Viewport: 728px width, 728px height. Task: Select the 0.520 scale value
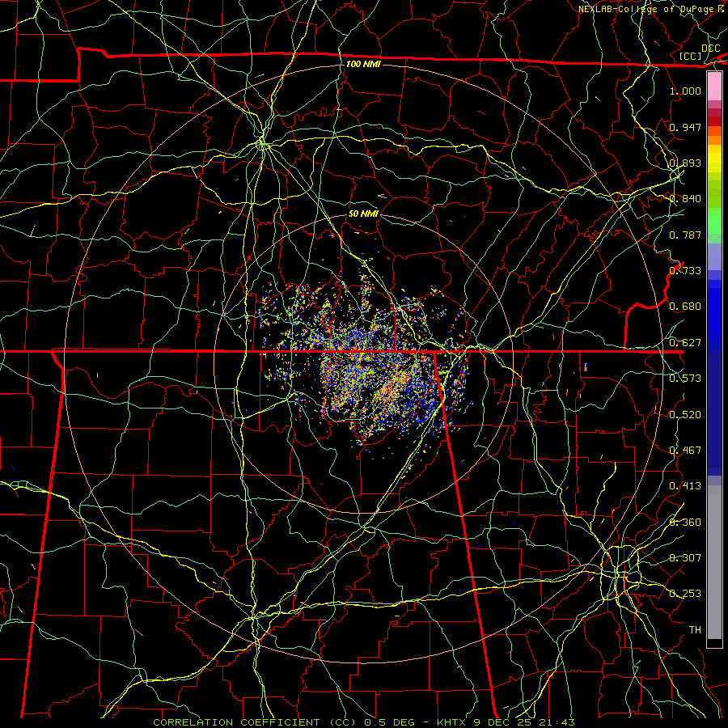685,415
